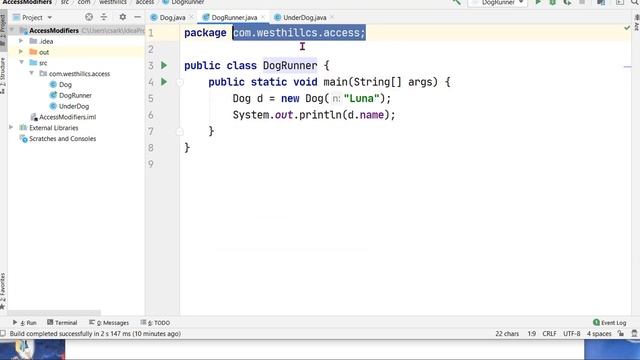Start debugging with the bug icon
The image size is (640, 360).
553,2
